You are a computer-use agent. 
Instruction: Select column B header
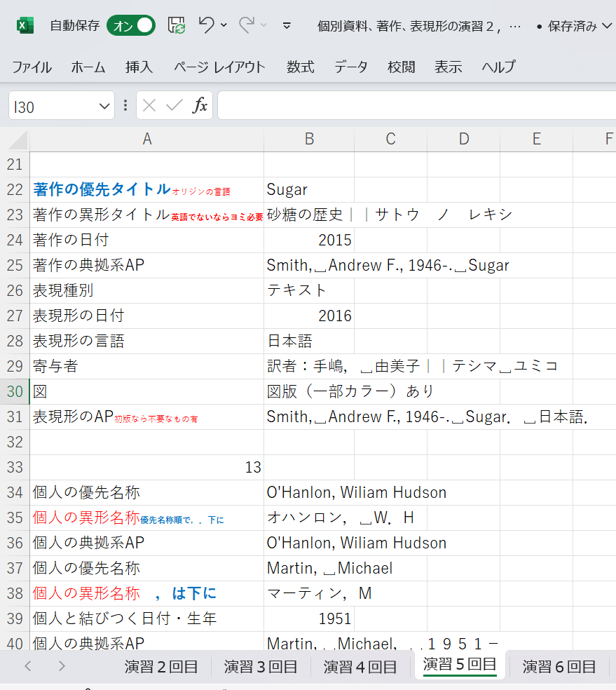(309, 139)
